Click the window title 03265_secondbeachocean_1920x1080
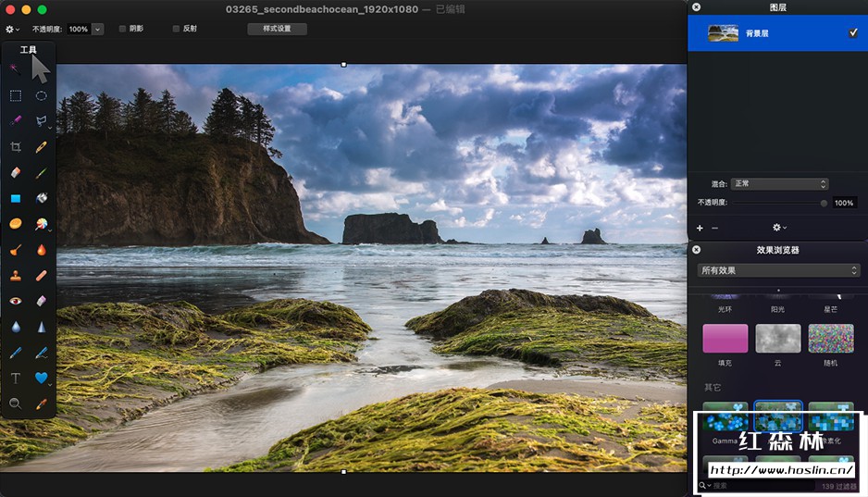Image resolution: width=868 pixels, height=497 pixels. pos(322,9)
